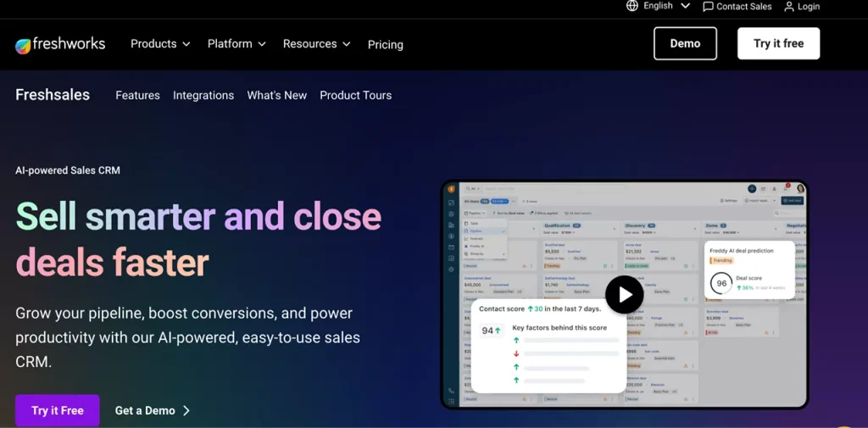The height and width of the screenshot is (428, 868).
Task: Click the outlined Demo button
Action: point(685,43)
